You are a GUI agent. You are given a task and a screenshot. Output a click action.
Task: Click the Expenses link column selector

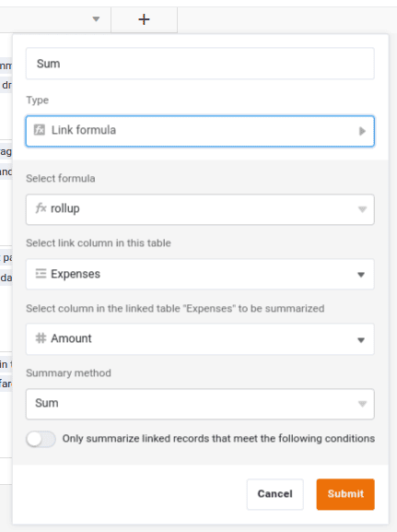[x=200, y=274]
